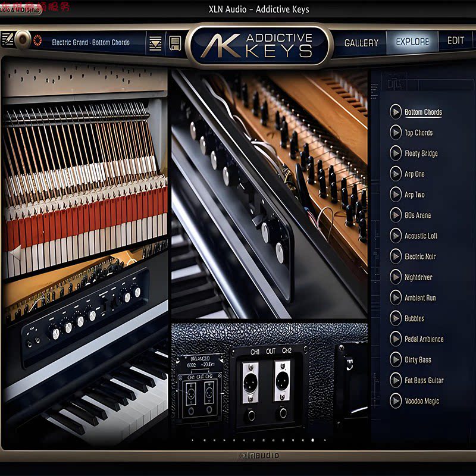The height and width of the screenshot is (476, 476).
Task: Play the Arp One preview
Action: tap(396, 174)
